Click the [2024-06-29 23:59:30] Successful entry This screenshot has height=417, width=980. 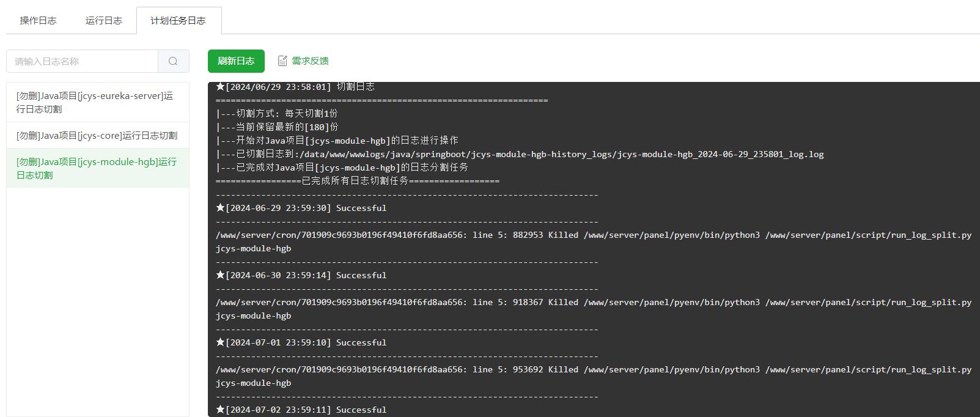[301, 208]
